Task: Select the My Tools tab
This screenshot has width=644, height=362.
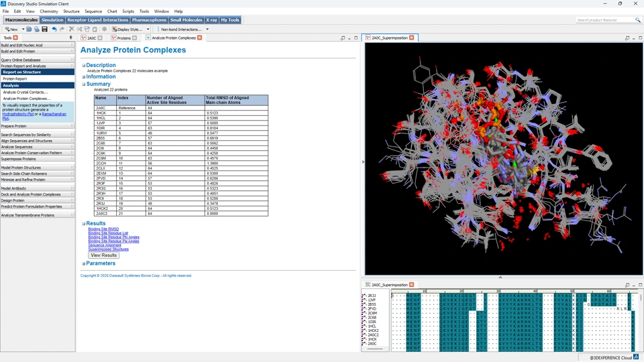Action: coord(230,19)
